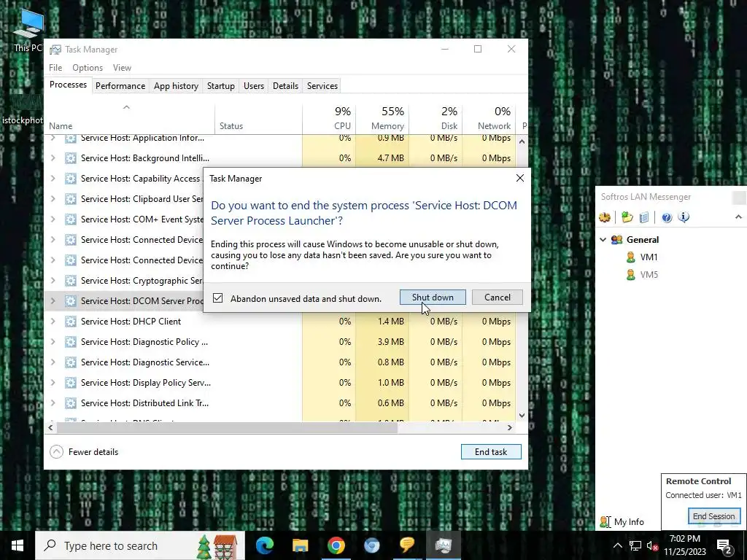Switch to the Details tab
The width and height of the screenshot is (747, 560).
[x=285, y=86]
